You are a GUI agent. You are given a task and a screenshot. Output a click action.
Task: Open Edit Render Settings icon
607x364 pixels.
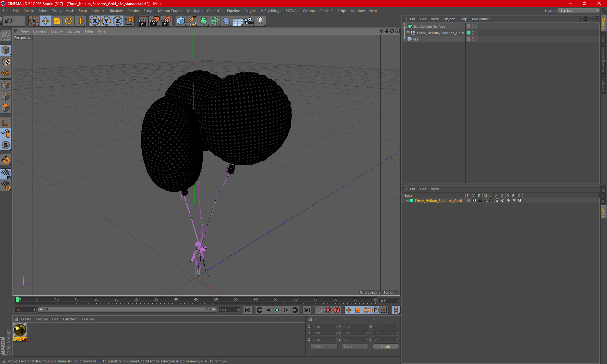pyautogui.click(x=166, y=21)
